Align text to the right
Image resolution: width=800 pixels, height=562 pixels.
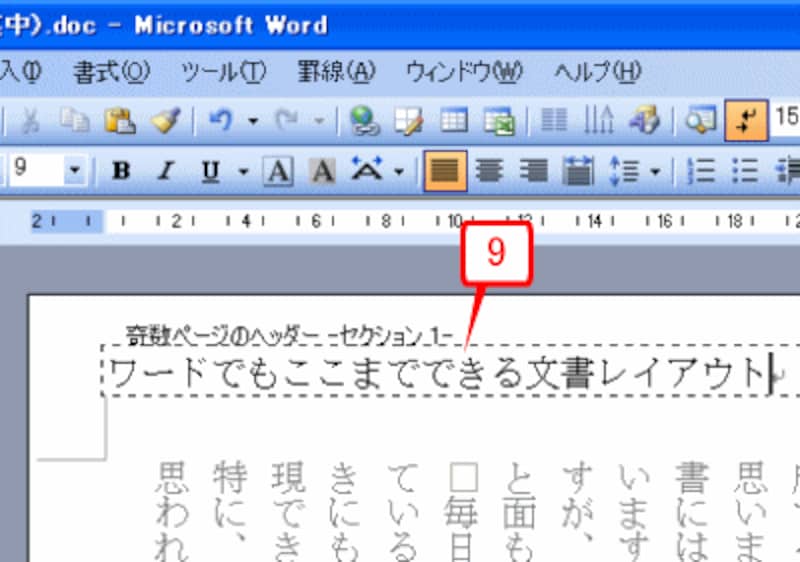tap(534, 170)
